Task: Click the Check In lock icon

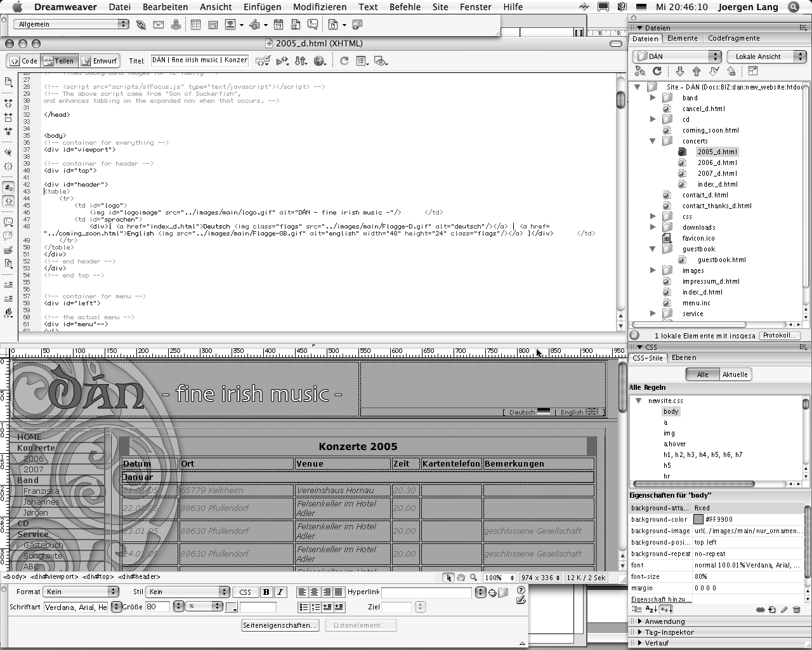Action: (x=731, y=71)
